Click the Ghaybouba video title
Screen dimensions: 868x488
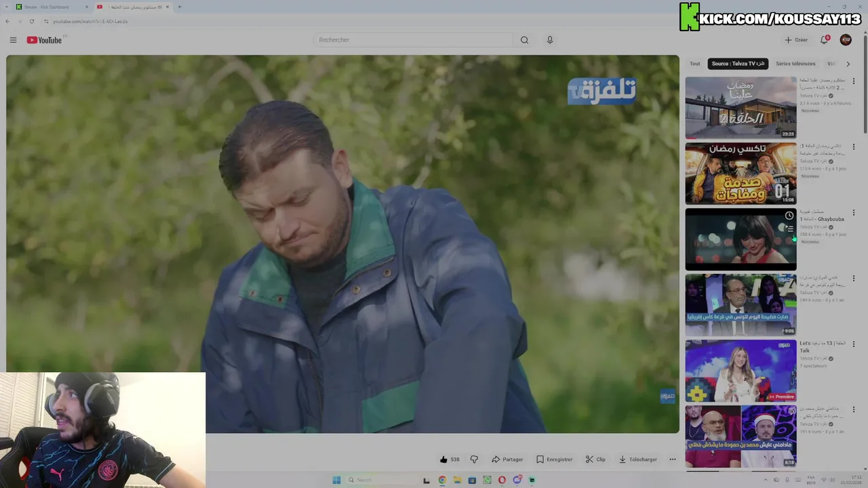click(x=822, y=216)
